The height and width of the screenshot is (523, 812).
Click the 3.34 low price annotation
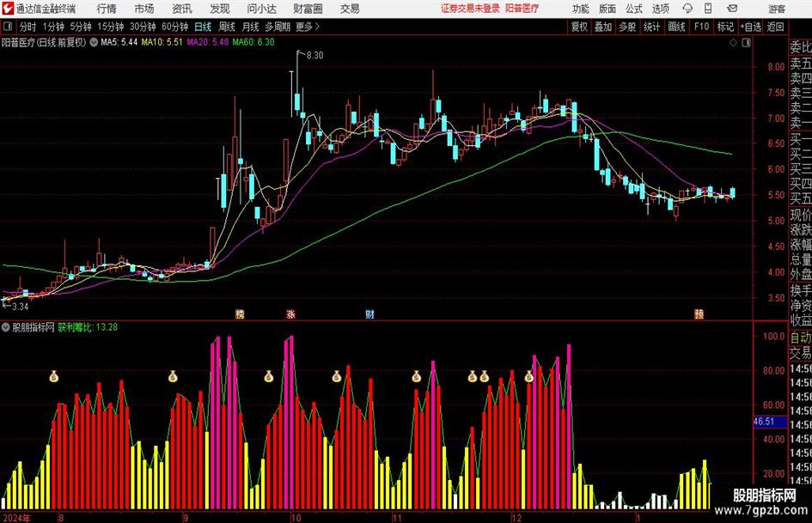click(x=20, y=307)
